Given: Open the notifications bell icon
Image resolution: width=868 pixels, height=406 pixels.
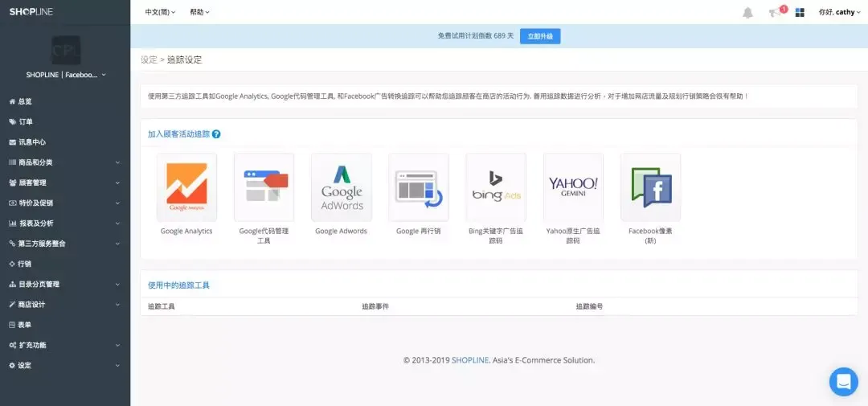Looking at the screenshot, I should point(748,12).
